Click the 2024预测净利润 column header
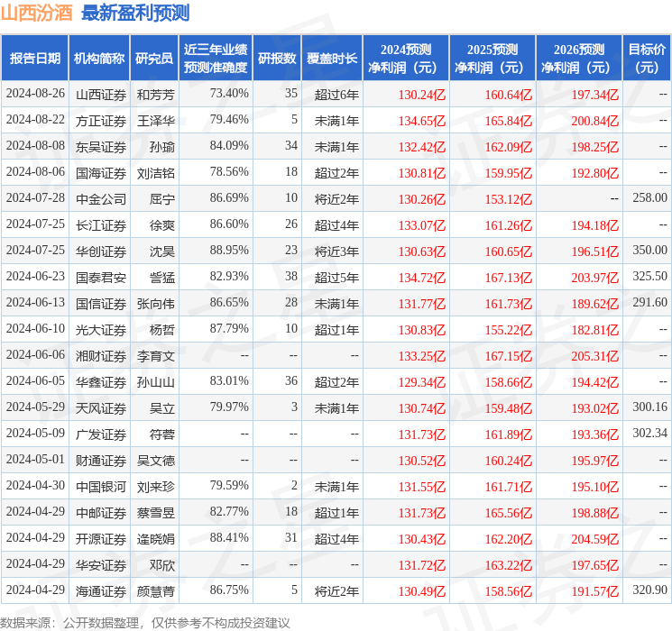Image resolution: width=672 pixels, height=631 pixels. [x=406, y=59]
